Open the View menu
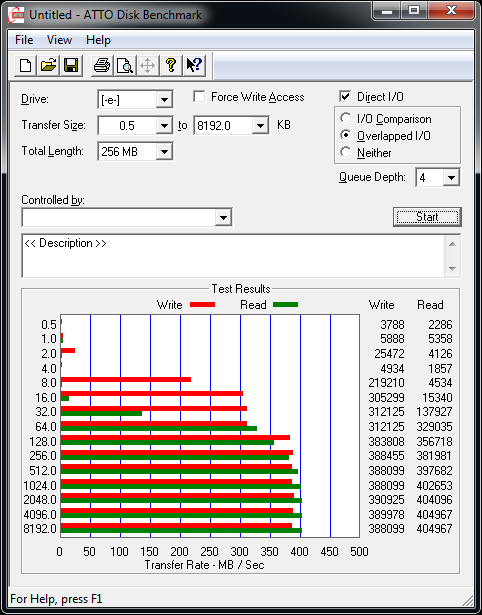Screen dimensions: 482x615 59,40
